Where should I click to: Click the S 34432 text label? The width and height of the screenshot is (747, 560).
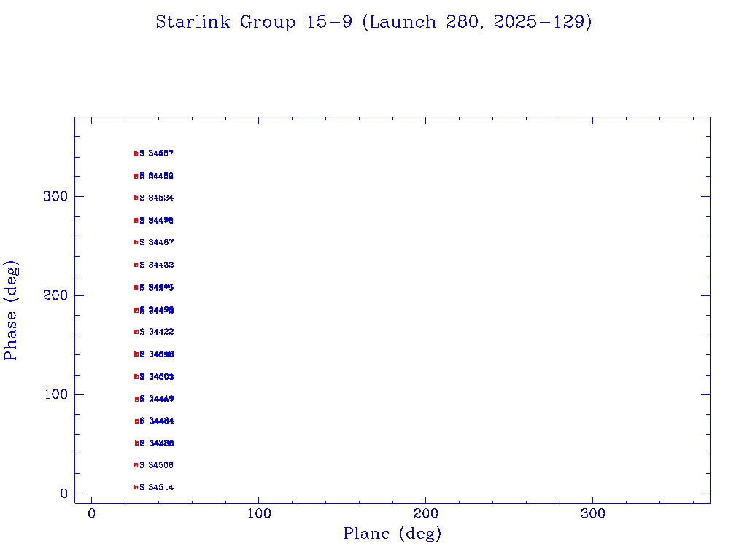point(157,265)
